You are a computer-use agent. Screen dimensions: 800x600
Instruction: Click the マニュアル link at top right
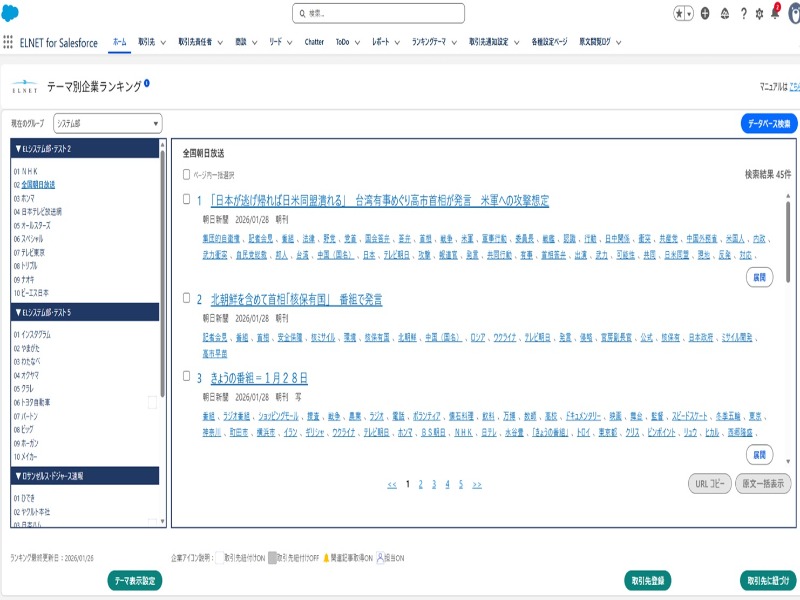coord(794,87)
